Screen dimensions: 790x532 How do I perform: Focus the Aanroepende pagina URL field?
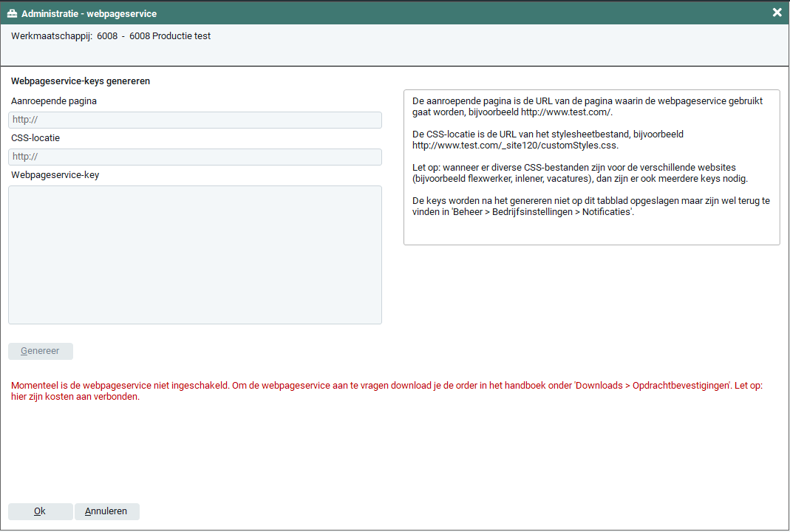[195, 120]
